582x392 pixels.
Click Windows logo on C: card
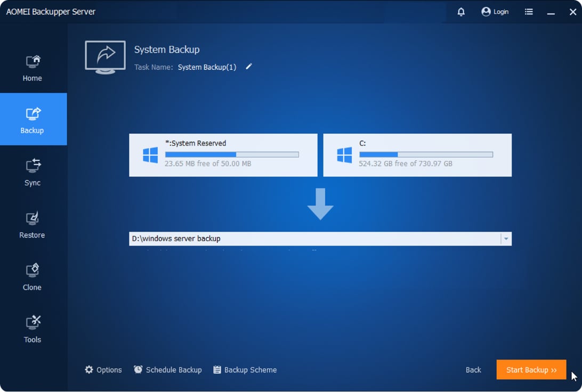(x=344, y=155)
